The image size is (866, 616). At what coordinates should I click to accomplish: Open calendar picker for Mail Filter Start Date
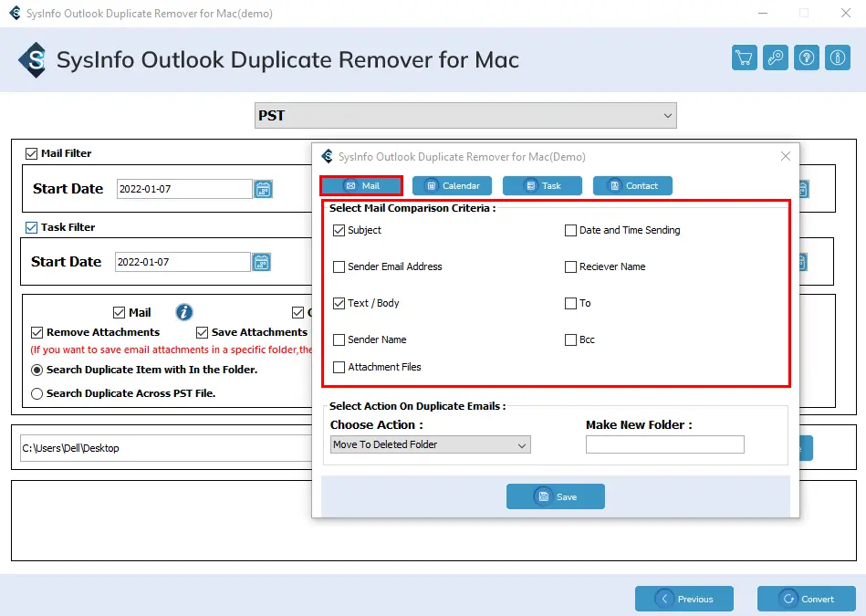point(263,189)
